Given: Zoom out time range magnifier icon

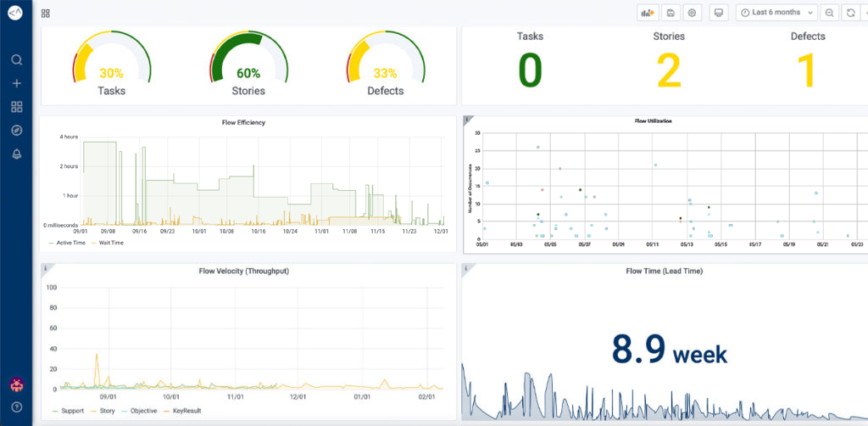Looking at the screenshot, I should pos(829,13).
